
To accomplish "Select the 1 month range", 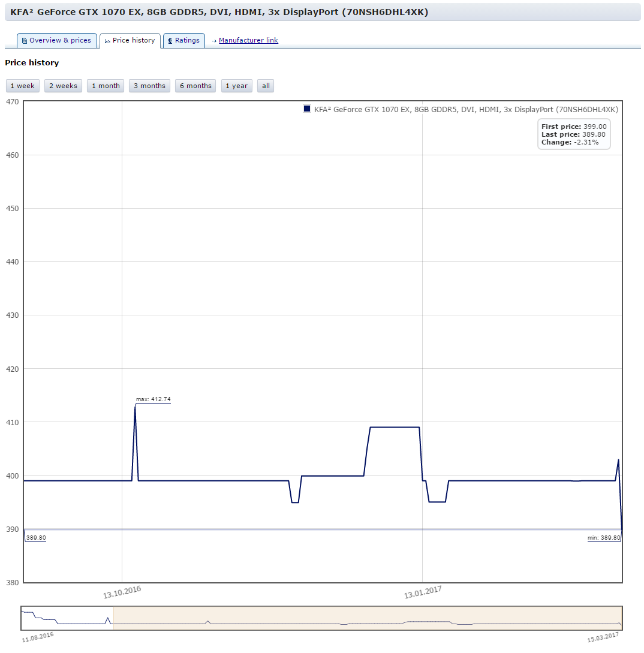I will pos(106,86).
